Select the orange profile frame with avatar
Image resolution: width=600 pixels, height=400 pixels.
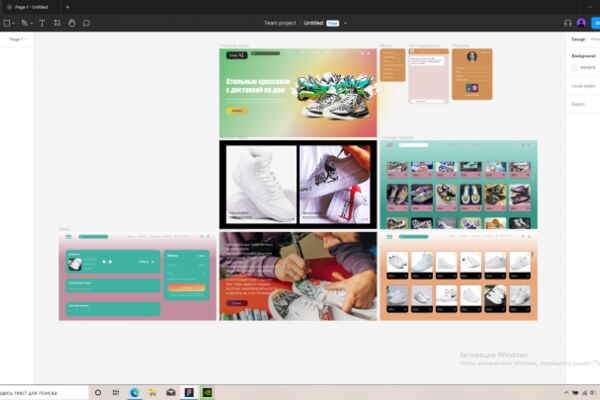click(472, 74)
